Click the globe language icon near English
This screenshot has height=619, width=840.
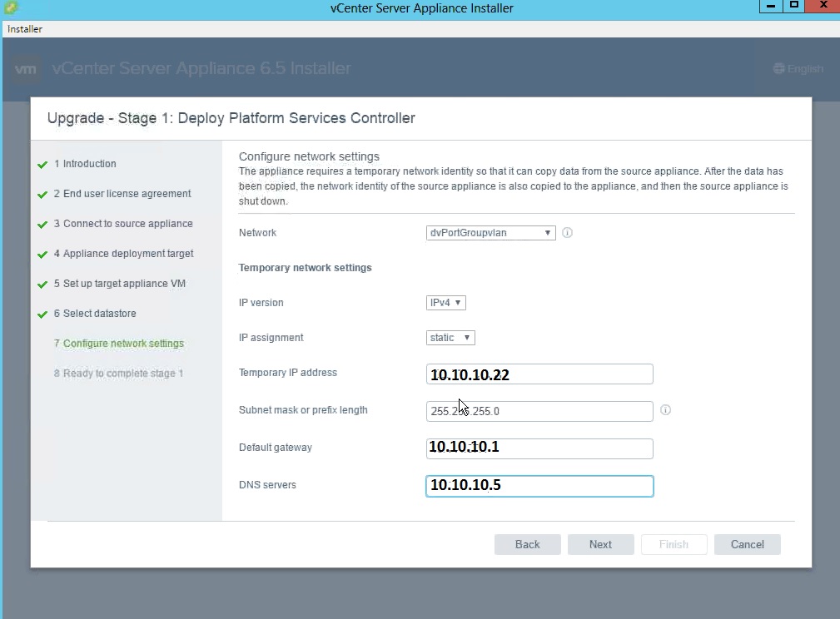[x=778, y=69]
